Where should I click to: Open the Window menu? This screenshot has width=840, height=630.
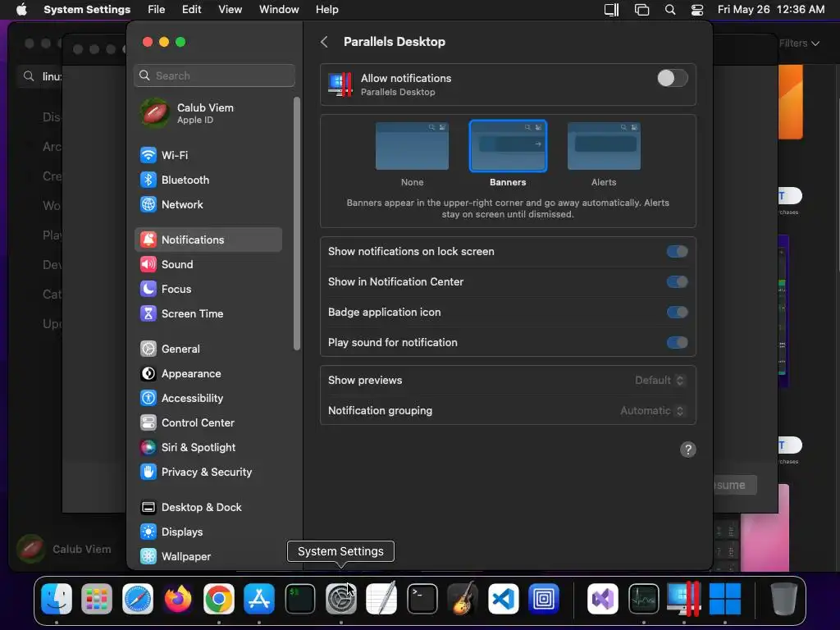pyautogui.click(x=279, y=10)
